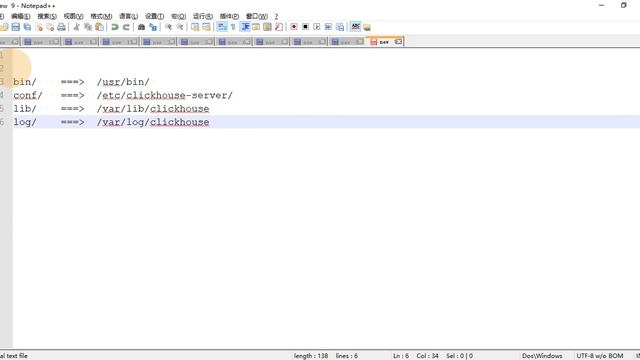The height and width of the screenshot is (360, 640).
Task: Click the UTF-8 w/o BOM encoding status
Action: (600, 356)
